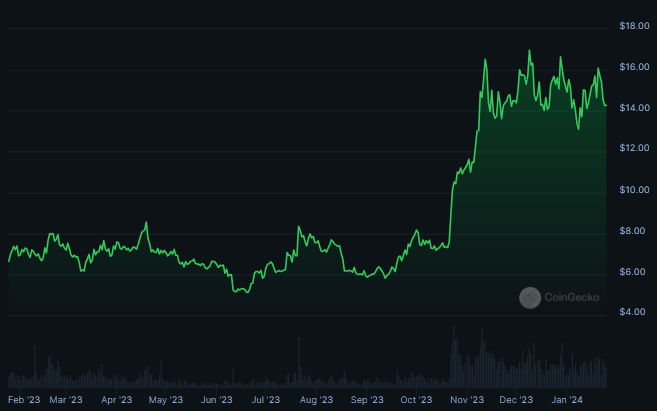
Task: Click the May '23 date label
Action: click(166, 400)
